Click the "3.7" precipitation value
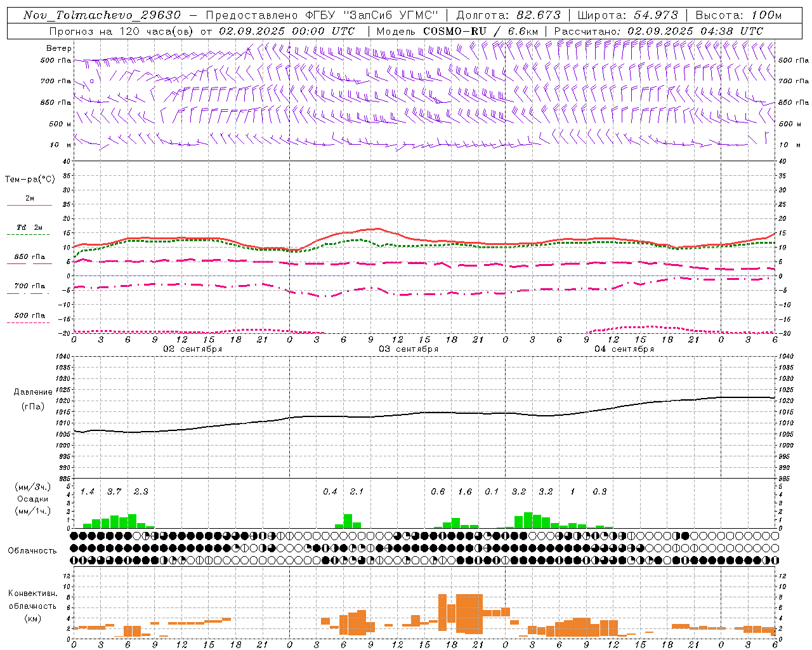This screenshot has height=650, width=812. click(114, 492)
